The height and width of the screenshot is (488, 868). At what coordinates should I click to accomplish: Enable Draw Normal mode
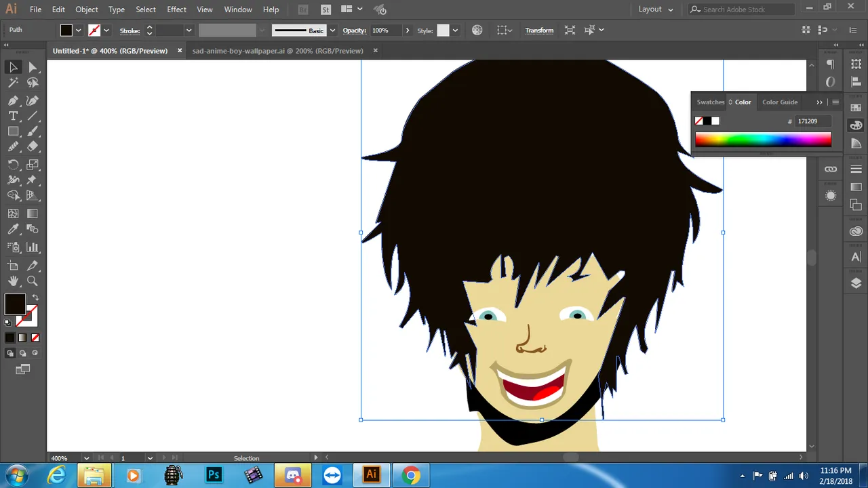pyautogui.click(x=10, y=353)
